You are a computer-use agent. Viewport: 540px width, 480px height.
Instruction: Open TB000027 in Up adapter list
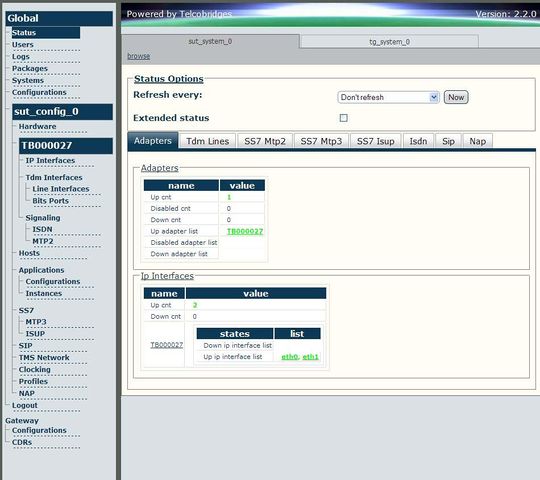[245, 231]
